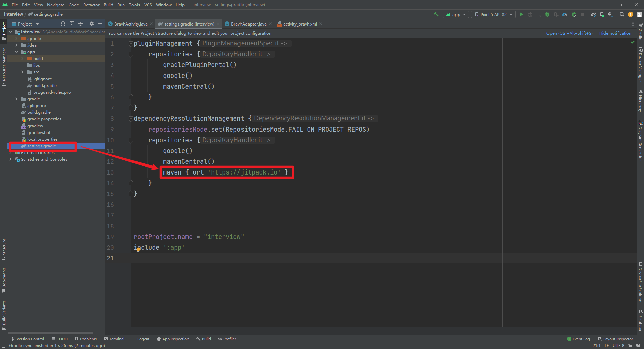644x349 pixels.
Task: Close the settings.gradle editor tab
Action: [x=218, y=24]
